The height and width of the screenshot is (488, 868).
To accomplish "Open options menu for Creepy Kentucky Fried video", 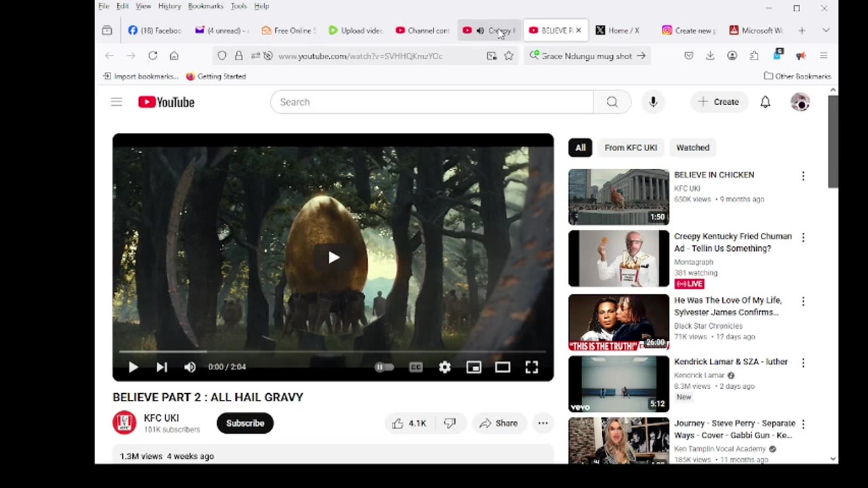I will [803, 238].
